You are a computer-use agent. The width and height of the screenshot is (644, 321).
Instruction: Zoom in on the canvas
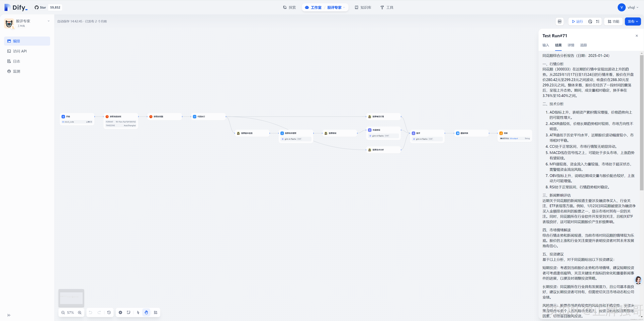(x=80, y=312)
